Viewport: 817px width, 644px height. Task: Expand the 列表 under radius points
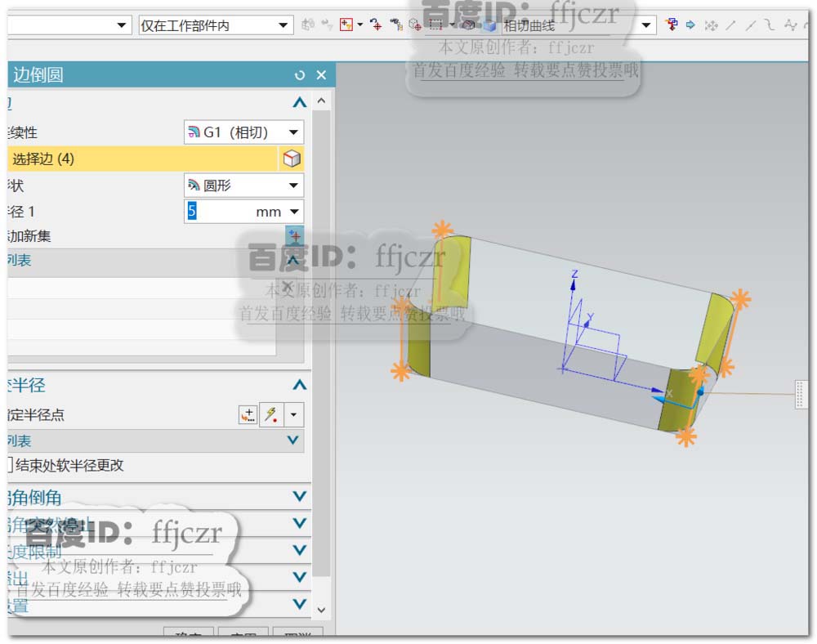pos(293,441)
